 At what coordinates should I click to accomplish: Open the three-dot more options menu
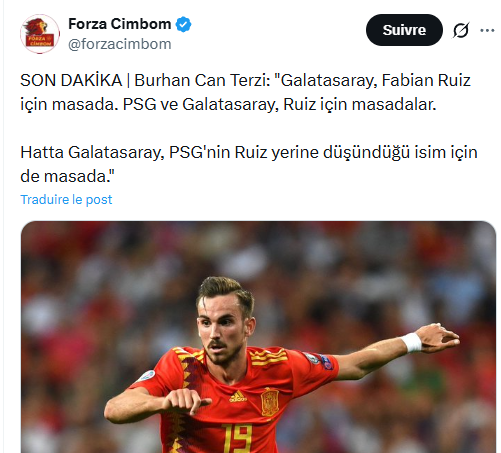[x=487, y=30]
